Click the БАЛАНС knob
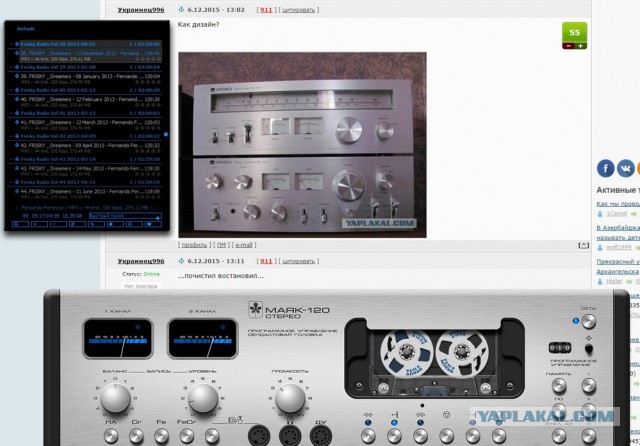This screenshot has height=446, width=640. (x=116, y=398)
